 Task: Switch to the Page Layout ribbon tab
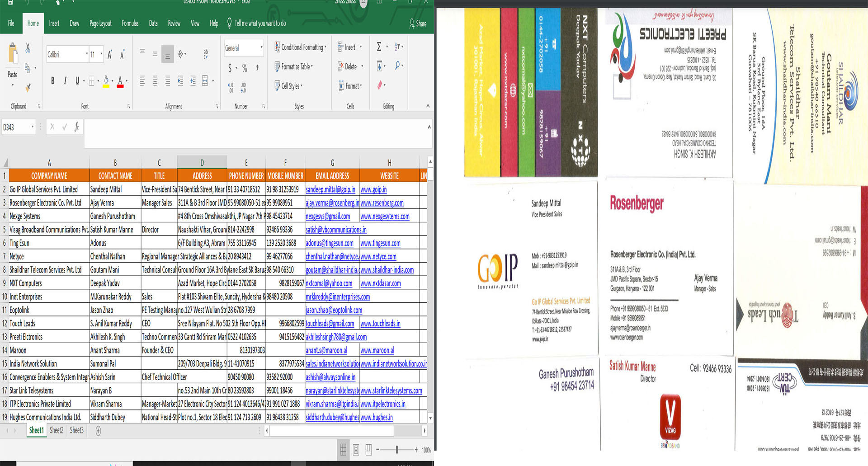100,24
